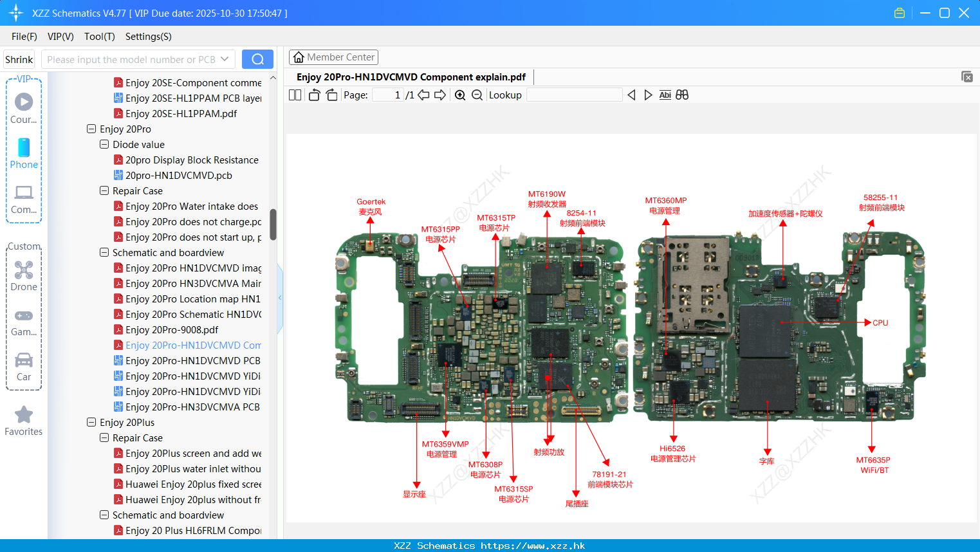Open Enjoy 20SE-HL1PPAM PCB layer file

pyautogui.click(x=193, y=98)
